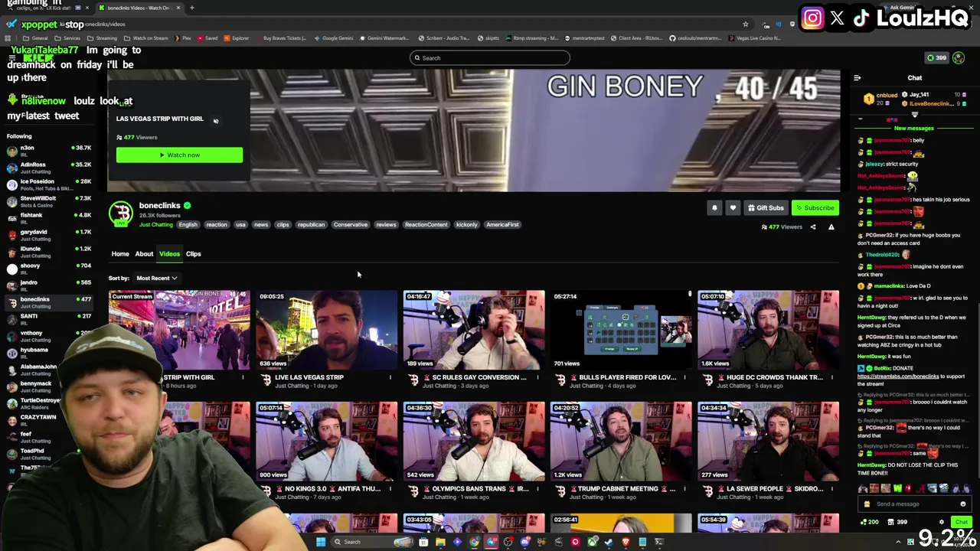Select the Videos tab

[x=169, y=254]
